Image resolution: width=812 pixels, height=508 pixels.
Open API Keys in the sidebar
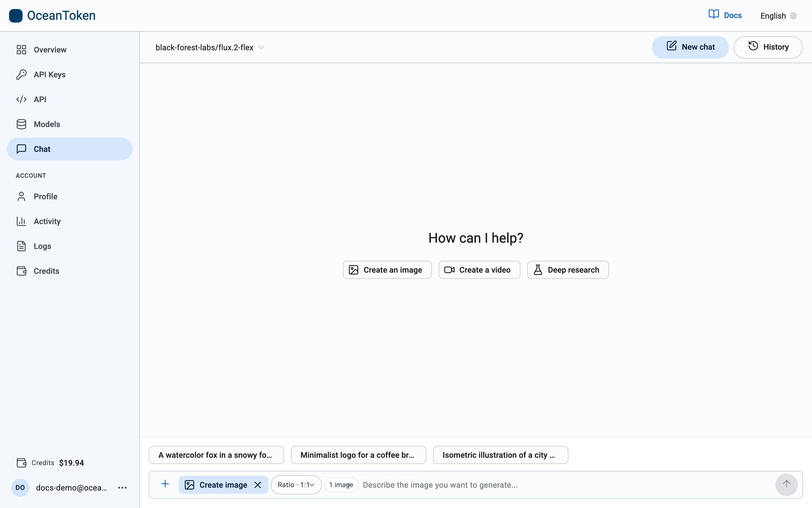click(69, 75)
